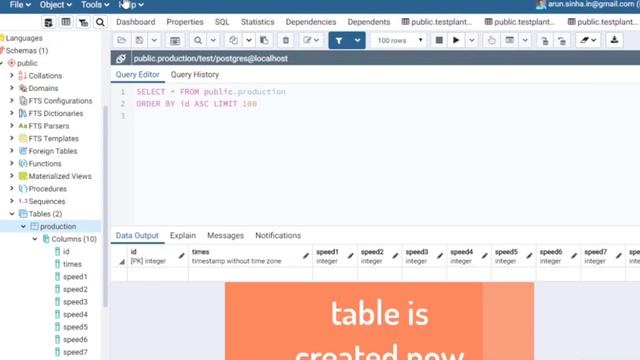The height and width of the screenshot is (360, 640).
Task: Expand the Collations tree node
Action: tap(12, 76)
